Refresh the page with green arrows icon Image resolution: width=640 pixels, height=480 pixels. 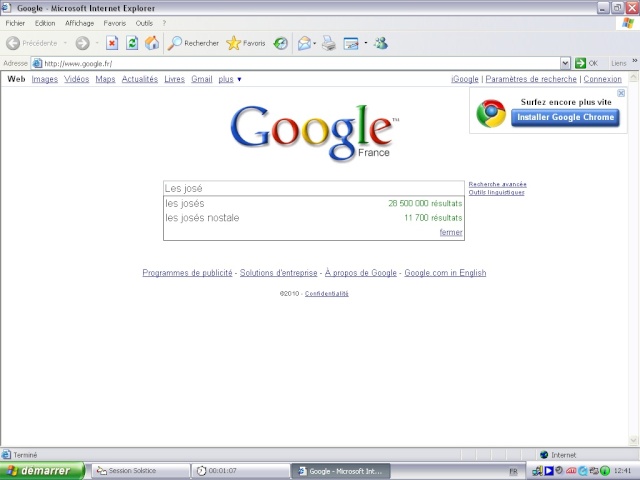[x=132, y=43]
